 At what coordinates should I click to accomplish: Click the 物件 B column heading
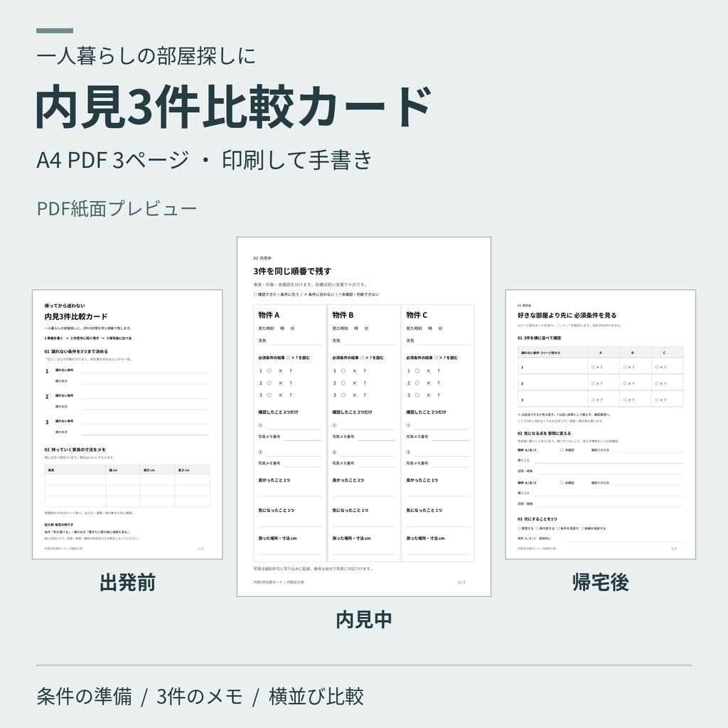tap(343, 315)
